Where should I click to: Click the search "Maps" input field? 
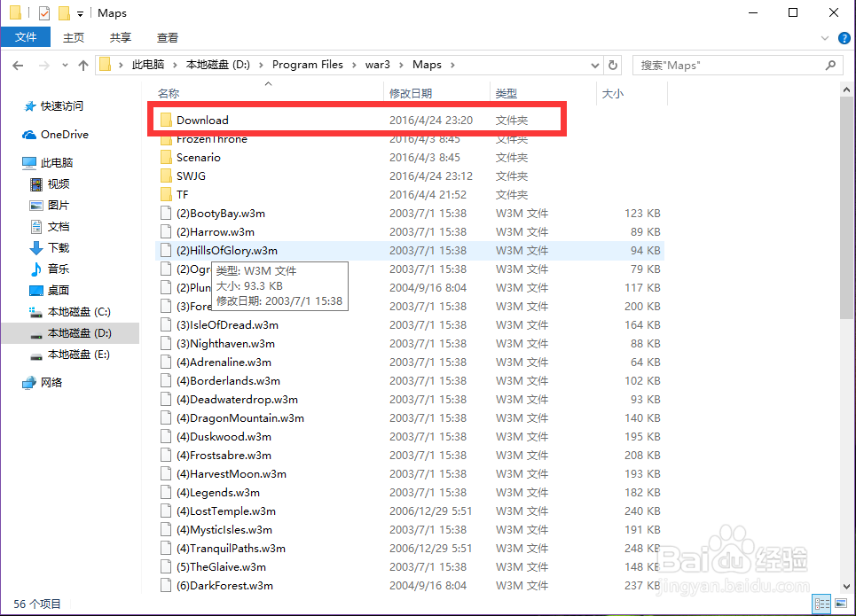pos(729,66)
